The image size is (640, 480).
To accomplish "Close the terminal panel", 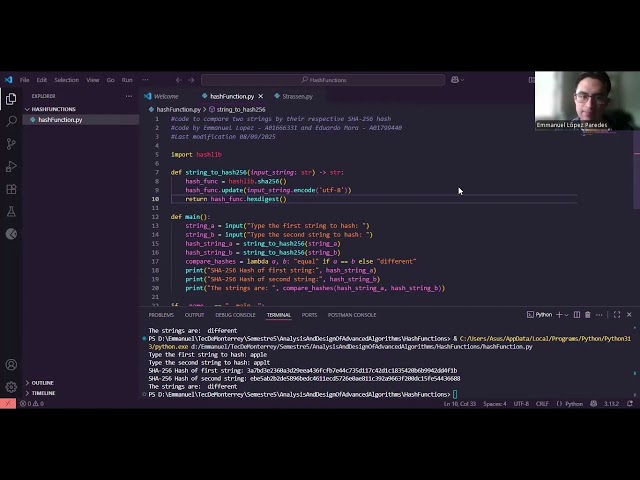I will [x=629, y=315].
